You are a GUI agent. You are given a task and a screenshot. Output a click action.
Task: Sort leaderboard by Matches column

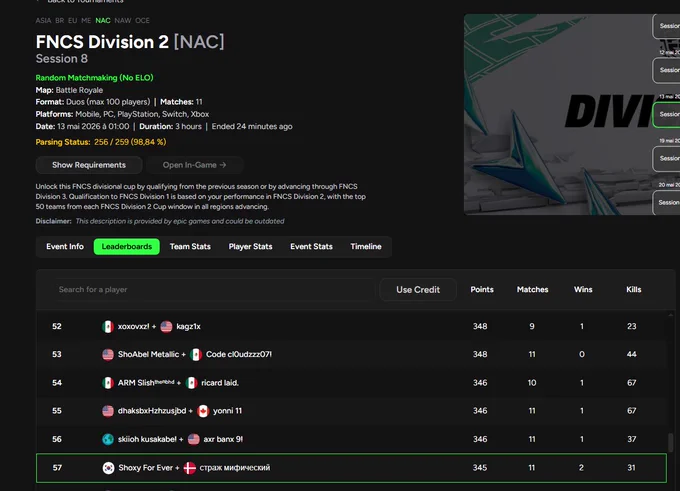[x=533, y=289]
